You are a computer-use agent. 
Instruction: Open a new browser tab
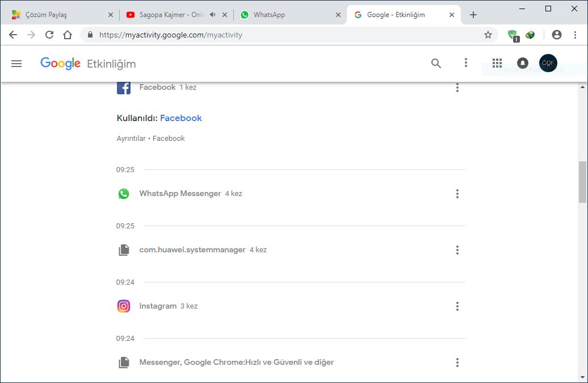pos(473,15)
